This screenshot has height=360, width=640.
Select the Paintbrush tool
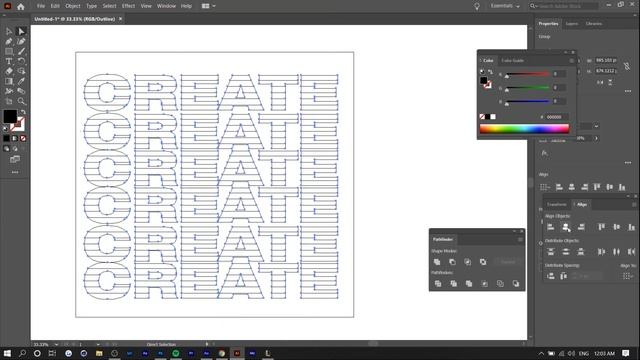21,51
